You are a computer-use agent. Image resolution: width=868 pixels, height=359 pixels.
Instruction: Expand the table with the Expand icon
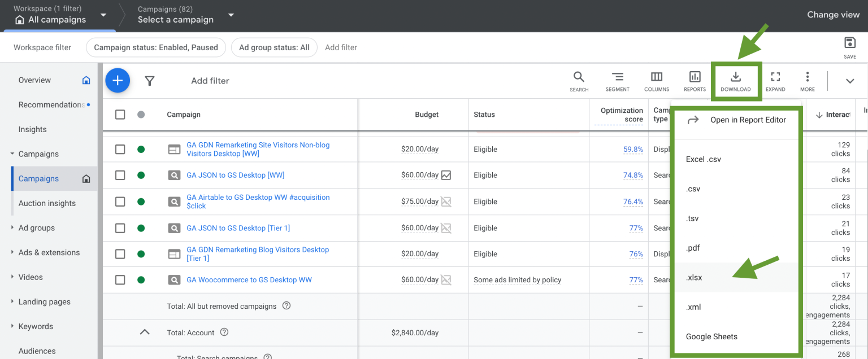click(775, 81)
